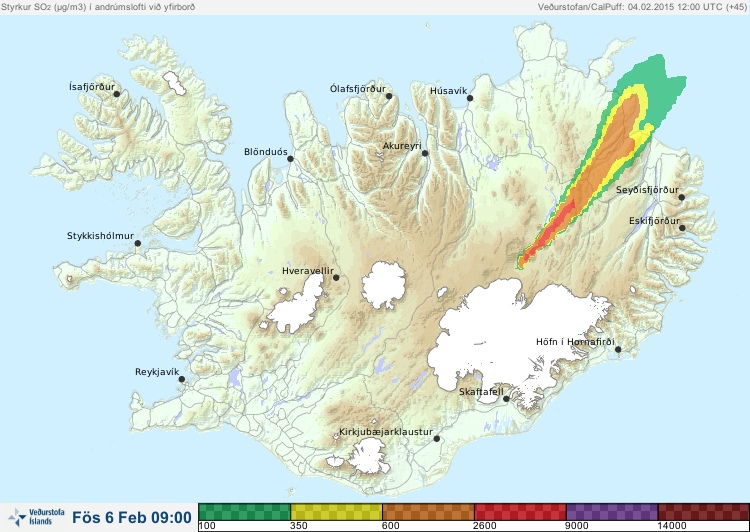Viewport: 750px width, 532px height.
Task: Click the Kirkjubæjarklaustur marker dot
Action: point(437,439)
